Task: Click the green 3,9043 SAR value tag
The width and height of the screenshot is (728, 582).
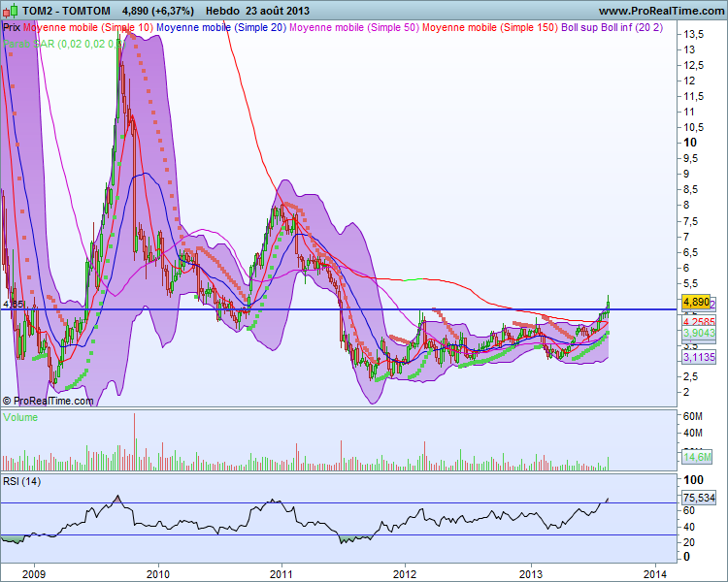Action: pyautogui.click(x=699, y=333)
